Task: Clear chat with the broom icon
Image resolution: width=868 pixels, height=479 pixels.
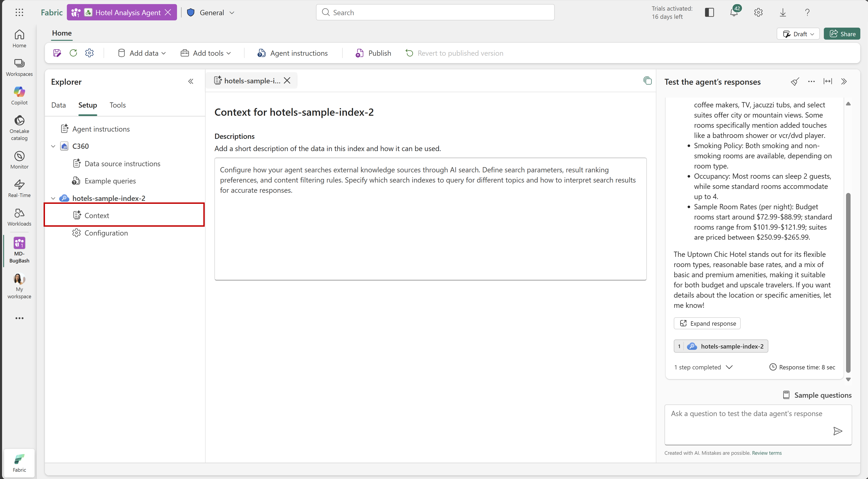Action: pos(795,82)
